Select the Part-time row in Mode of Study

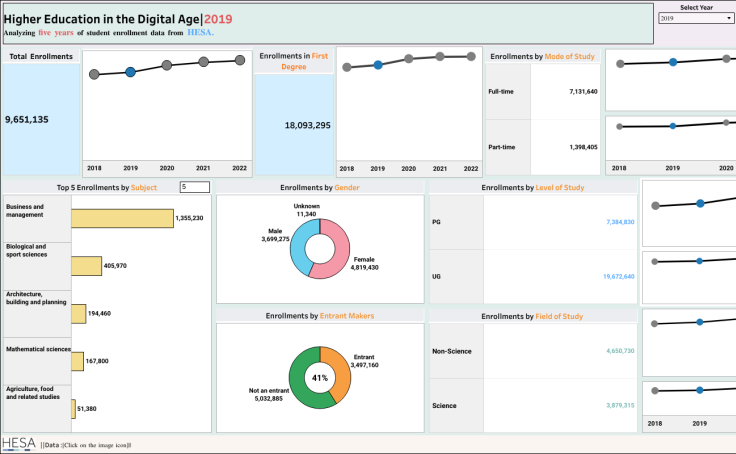point(543,147)
